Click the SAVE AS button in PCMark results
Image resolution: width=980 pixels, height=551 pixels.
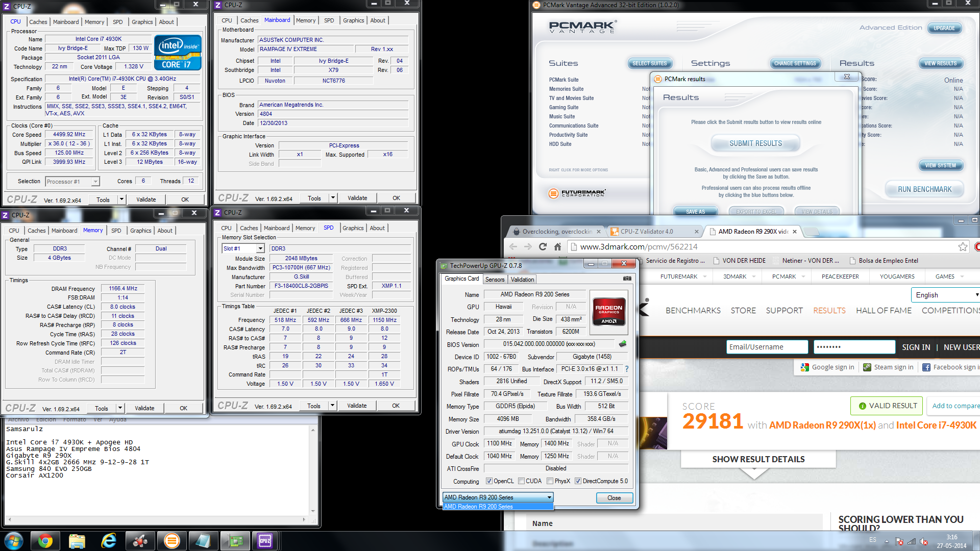[695, 212]
